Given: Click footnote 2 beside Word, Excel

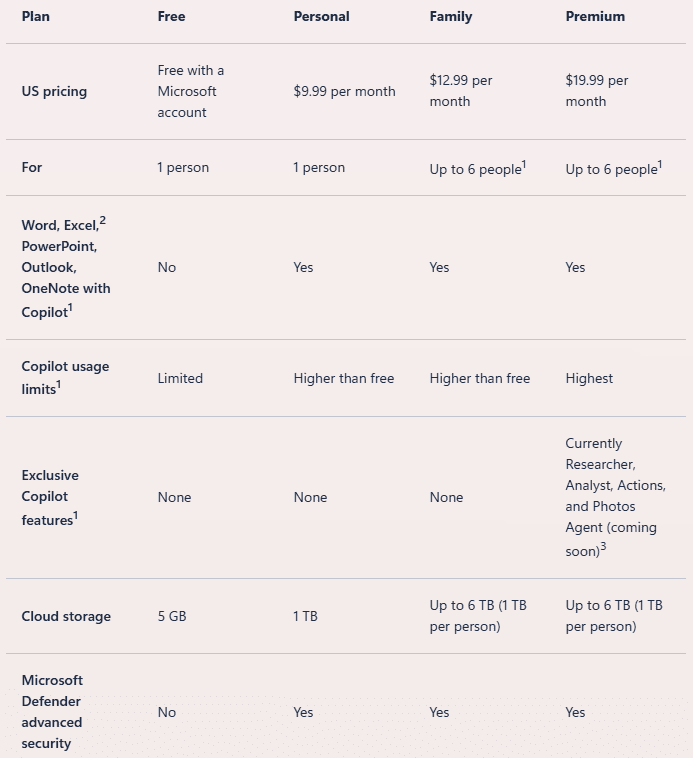Looking at the screenshot, I should [x=103, y=221].
